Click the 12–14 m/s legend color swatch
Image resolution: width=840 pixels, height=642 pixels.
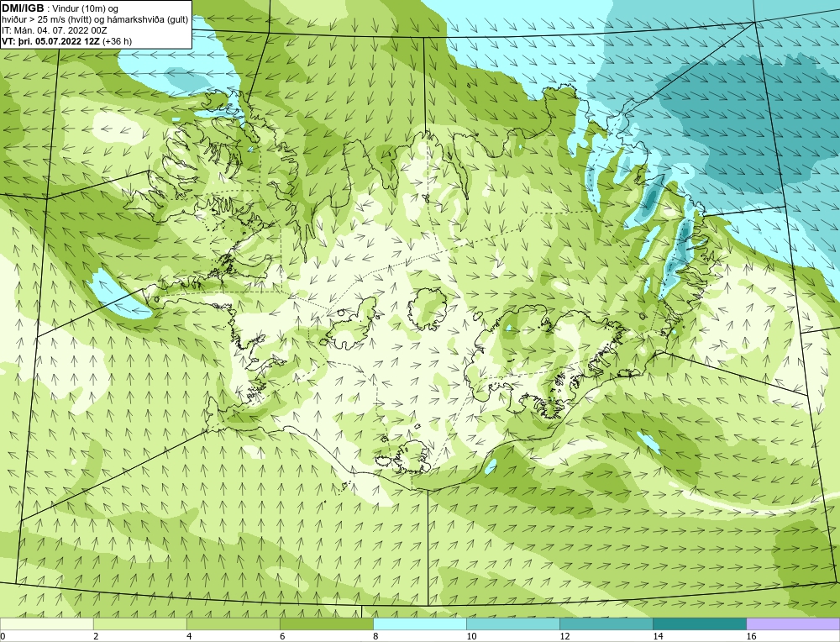(606, 624)
